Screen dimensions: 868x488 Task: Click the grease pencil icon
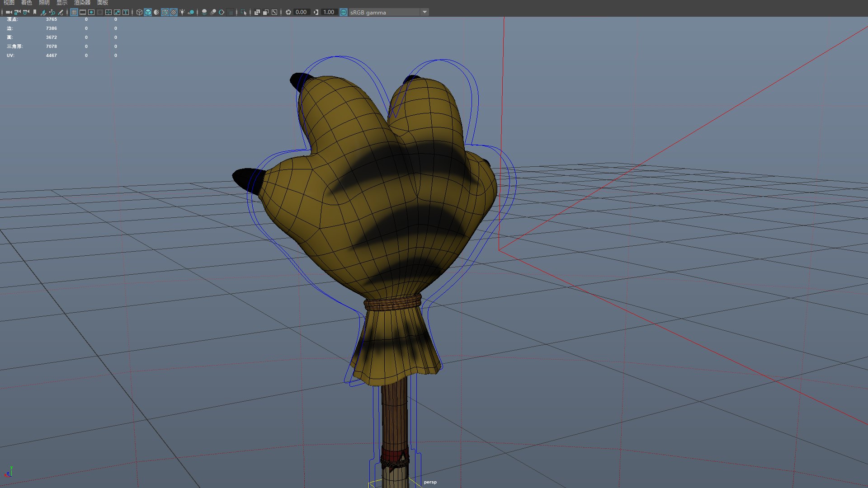point(61,12)
